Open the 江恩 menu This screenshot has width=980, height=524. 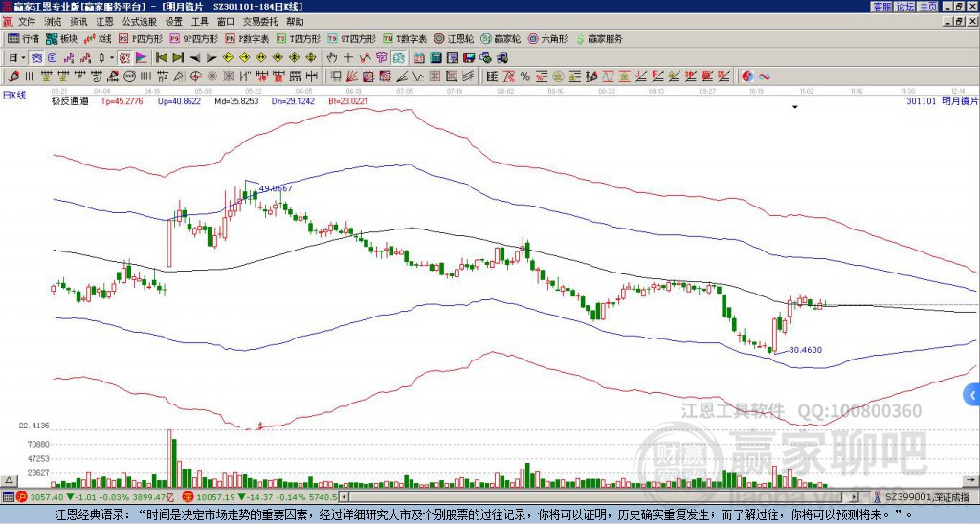pyautogui.click(x=104, y=22)
